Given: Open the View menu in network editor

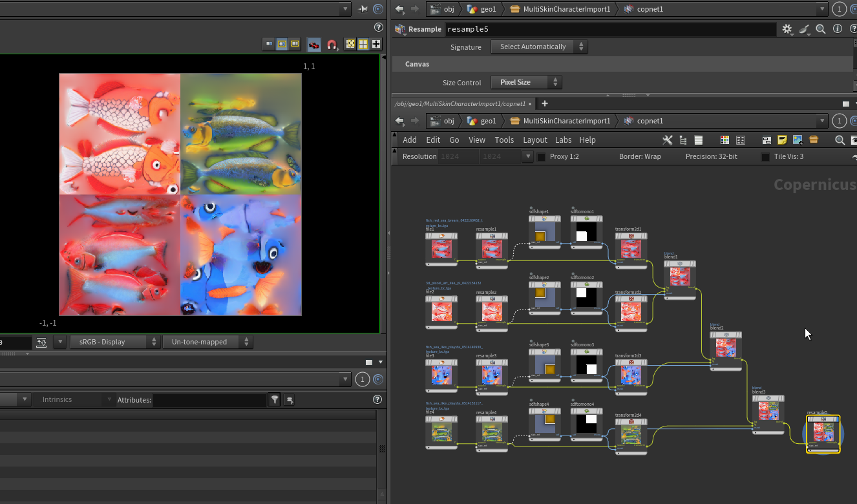Looking at the screenshot, I should (477, 140).
